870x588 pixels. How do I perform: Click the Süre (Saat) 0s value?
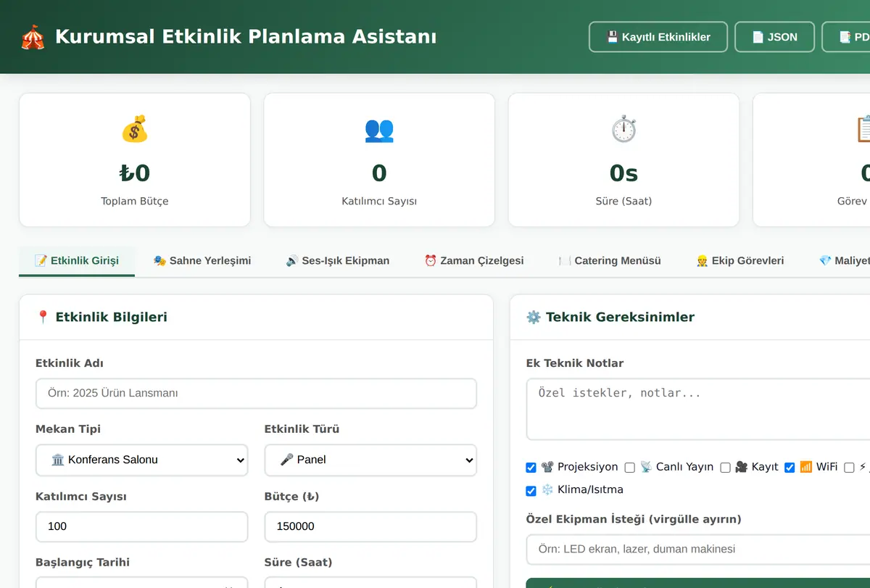point(623,173)
